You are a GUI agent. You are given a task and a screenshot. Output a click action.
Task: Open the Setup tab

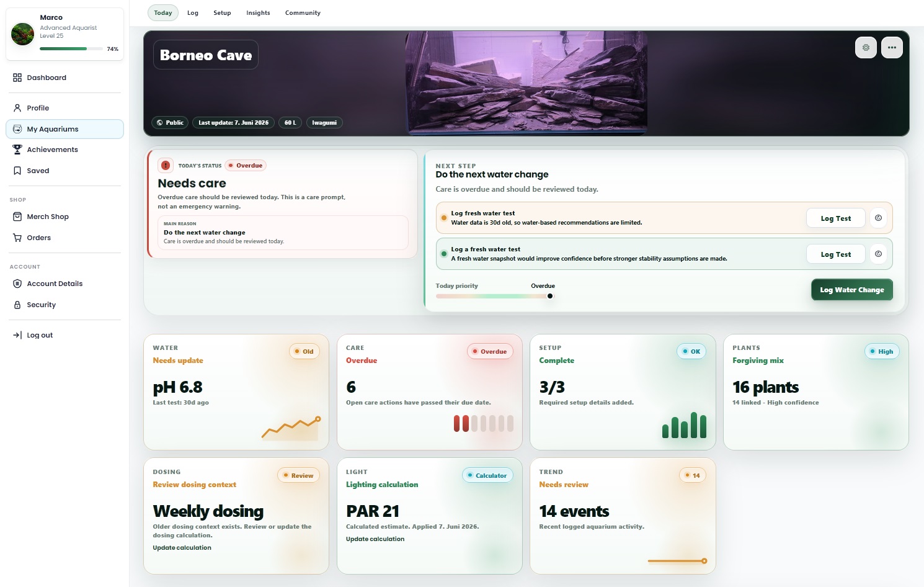point(222,12)
